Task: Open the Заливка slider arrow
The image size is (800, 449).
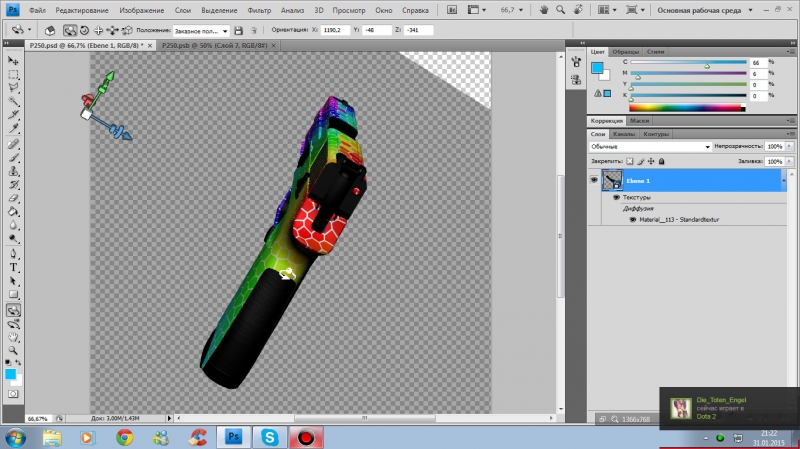Action: coord(790,161)
